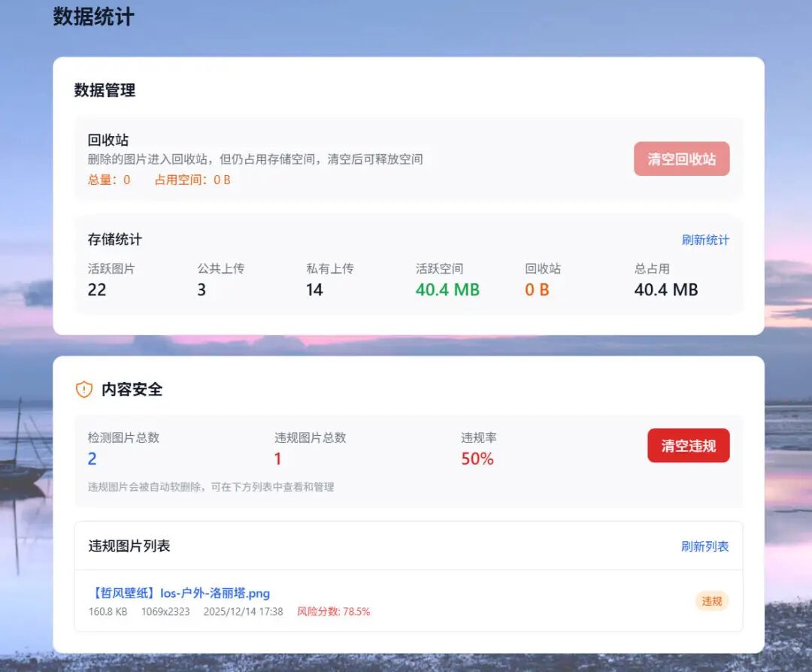Click the red 清空违规 button
This screenshot has width=812, height=672.
coord(688,445)
